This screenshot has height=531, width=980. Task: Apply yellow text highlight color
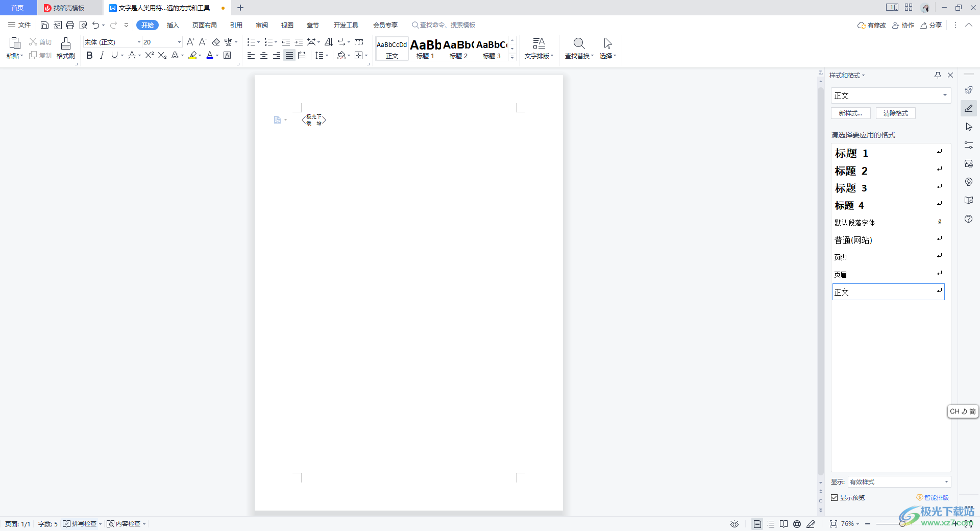click(192, 55)
